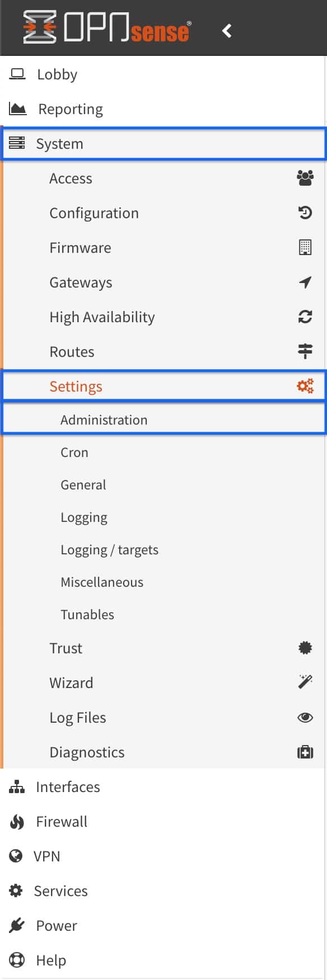Go to Logging / targets
The width and height of the screenshot is (327, 980).
tap(163, 549)
